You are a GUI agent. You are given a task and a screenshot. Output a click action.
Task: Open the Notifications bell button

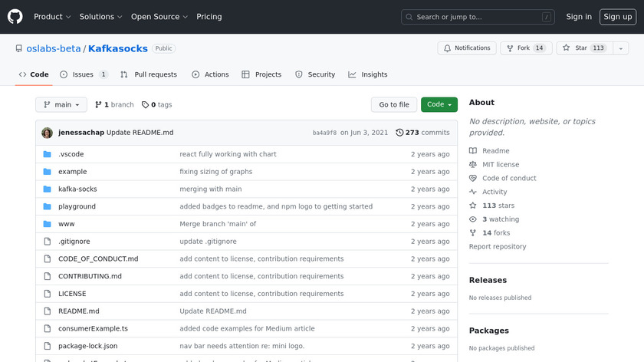point(466,48)
